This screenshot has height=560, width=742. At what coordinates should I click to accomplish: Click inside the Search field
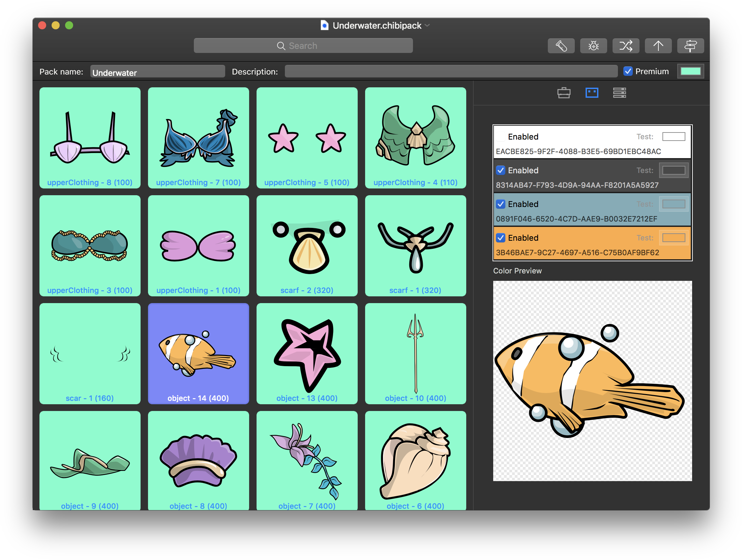[303, 46]
